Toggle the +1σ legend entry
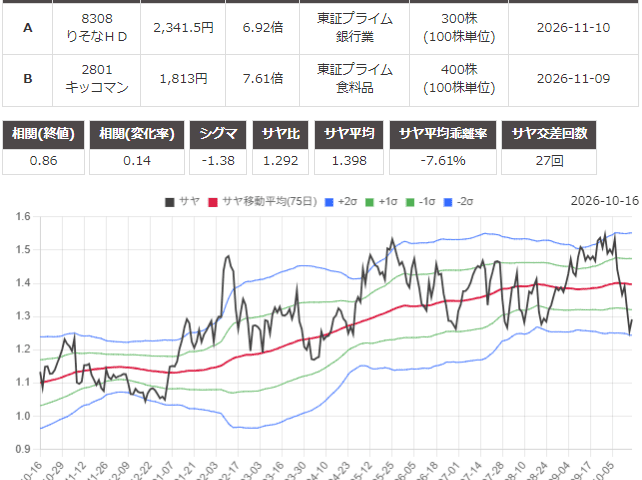 click(x=381, y=202)
